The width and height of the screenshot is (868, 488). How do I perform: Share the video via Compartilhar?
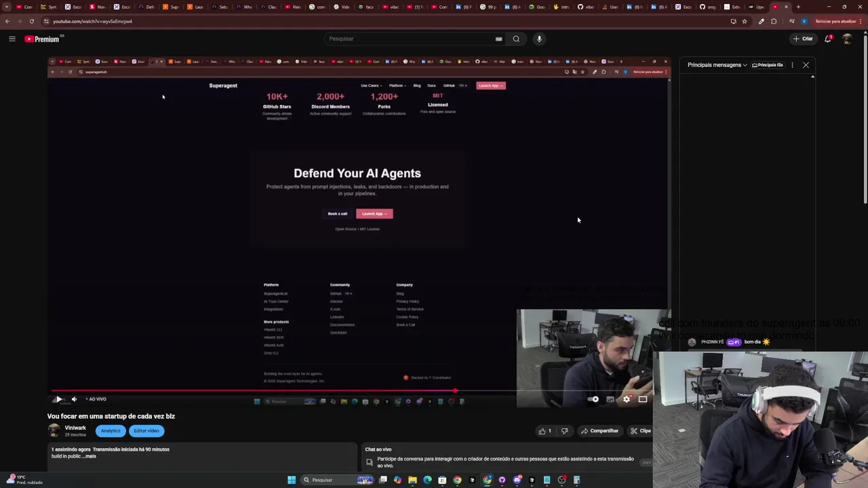point(599,431)
